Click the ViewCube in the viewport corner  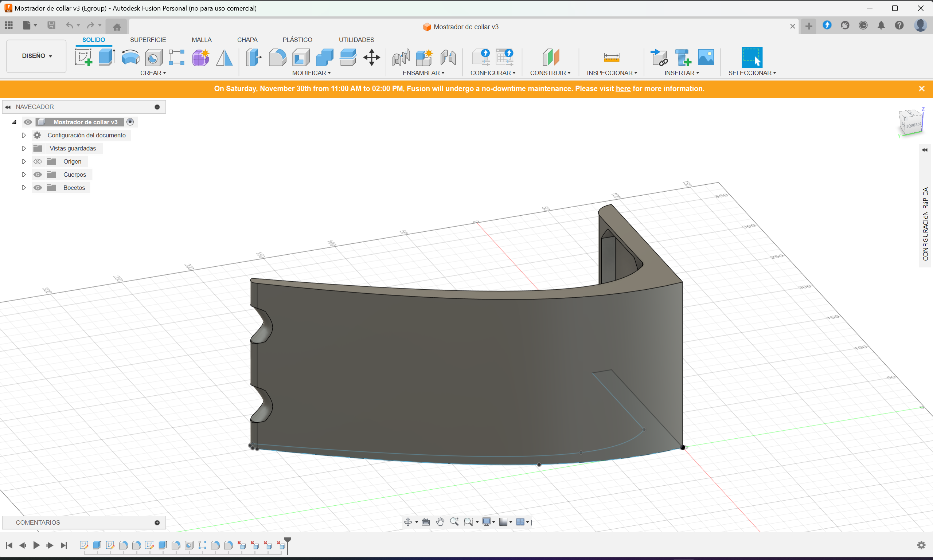pyautogui.click(x=912, y=123)
